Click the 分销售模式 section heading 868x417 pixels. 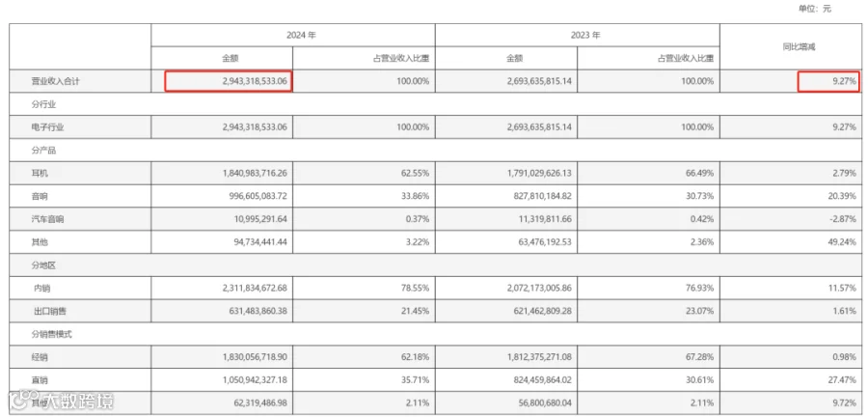[51, 334]
